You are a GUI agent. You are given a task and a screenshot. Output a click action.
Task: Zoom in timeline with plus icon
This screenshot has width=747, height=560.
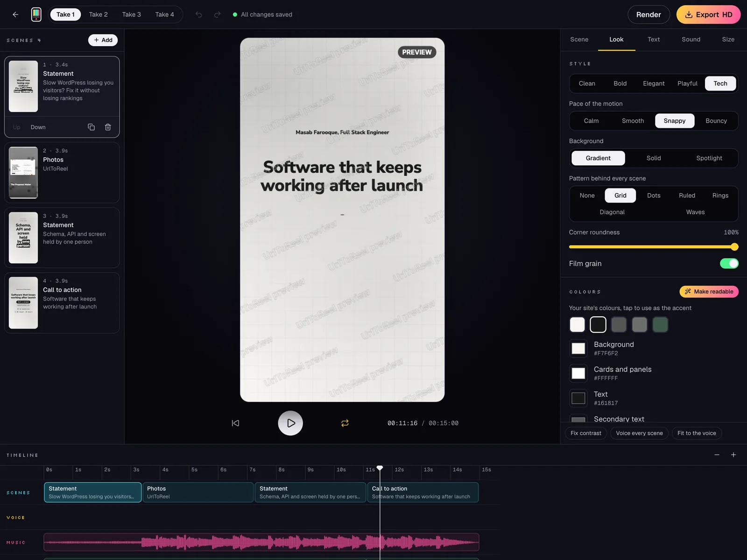(733, 455)
